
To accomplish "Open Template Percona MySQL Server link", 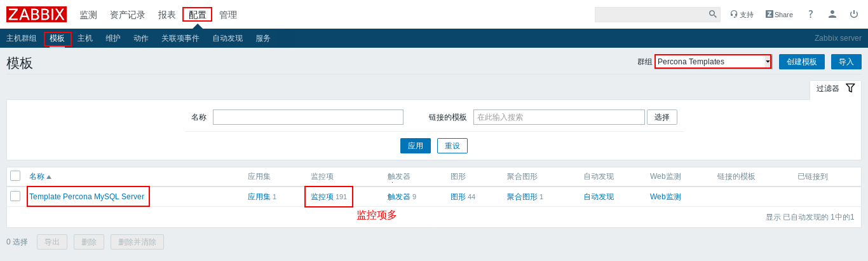I will pyautogui.click(x=86, y=197).
